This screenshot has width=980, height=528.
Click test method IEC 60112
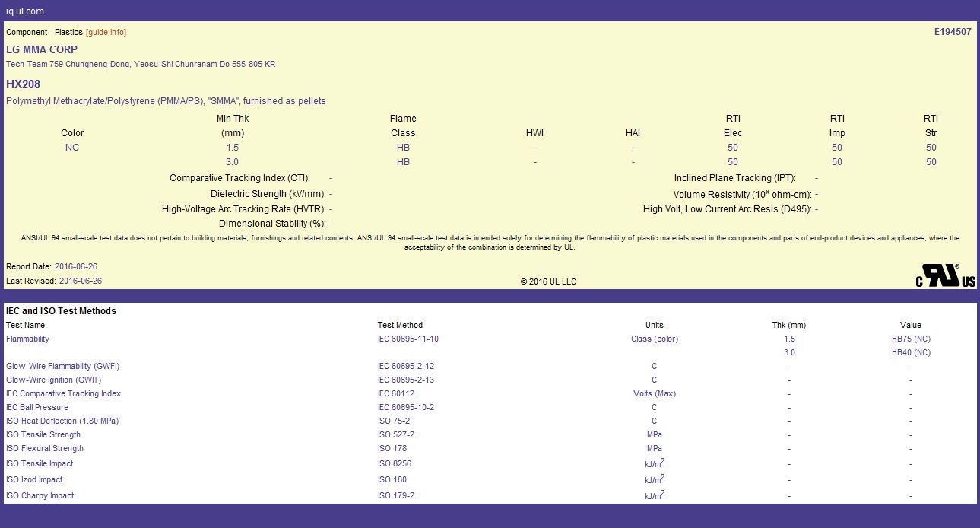(396, 393)
